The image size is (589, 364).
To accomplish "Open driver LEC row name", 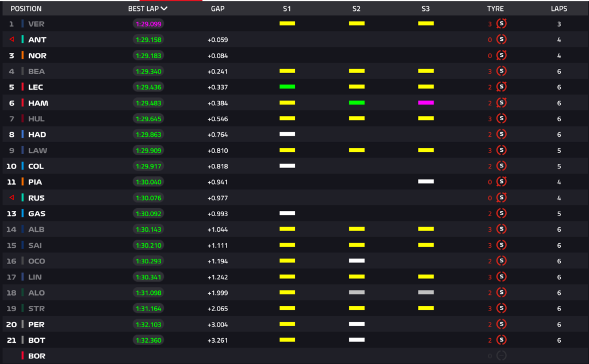I will pos(35,87).
